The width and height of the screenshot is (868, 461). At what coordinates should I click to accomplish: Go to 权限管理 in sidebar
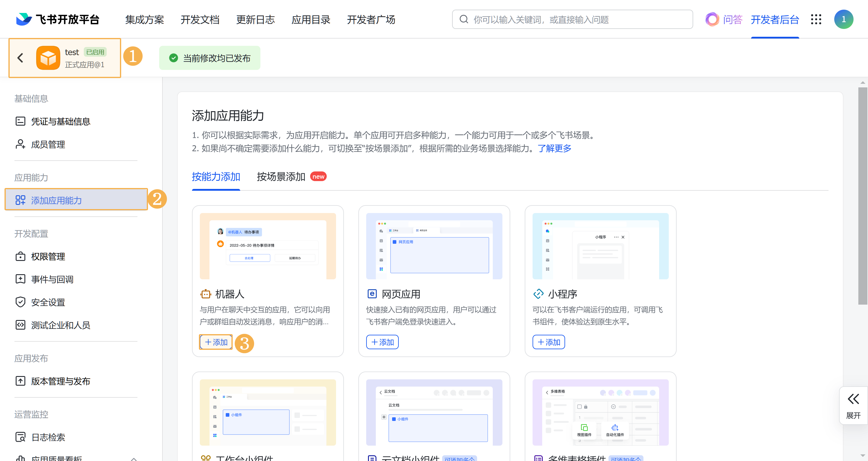[48, 256]
